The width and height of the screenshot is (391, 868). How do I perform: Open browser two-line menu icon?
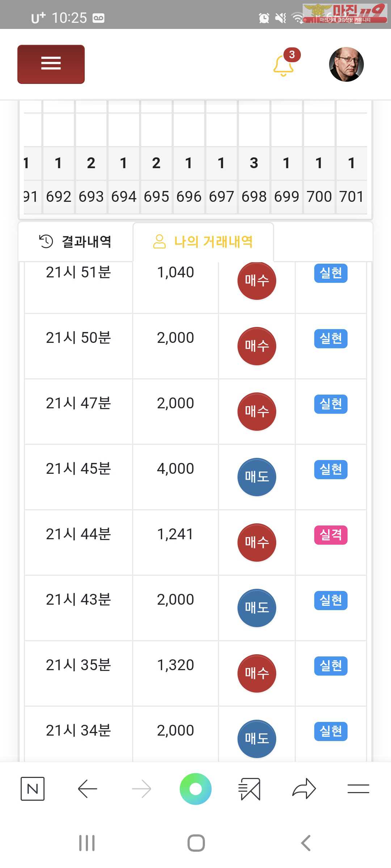tap(358, 789)
